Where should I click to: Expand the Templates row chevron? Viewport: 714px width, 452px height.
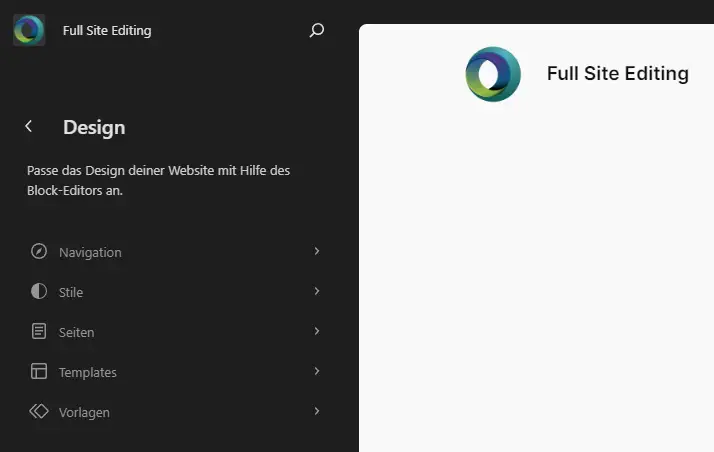tap(317, 371)
